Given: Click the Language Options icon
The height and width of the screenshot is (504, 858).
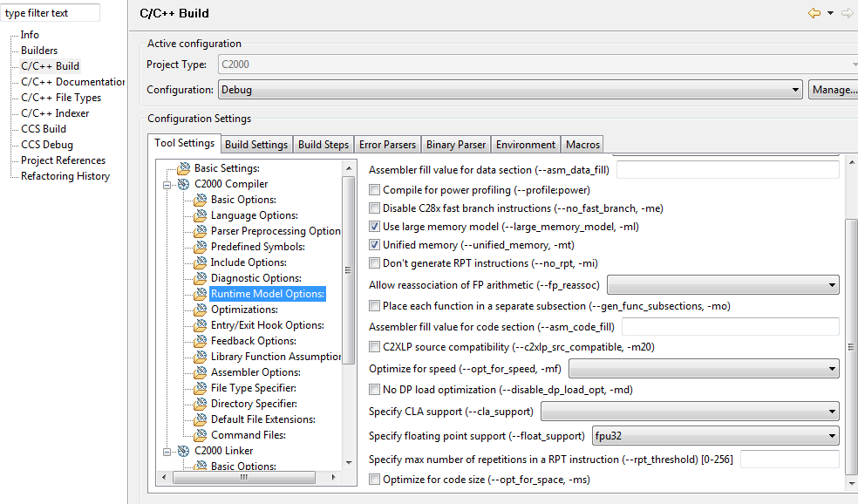Looking at the screenshot, I should point(201,215).
